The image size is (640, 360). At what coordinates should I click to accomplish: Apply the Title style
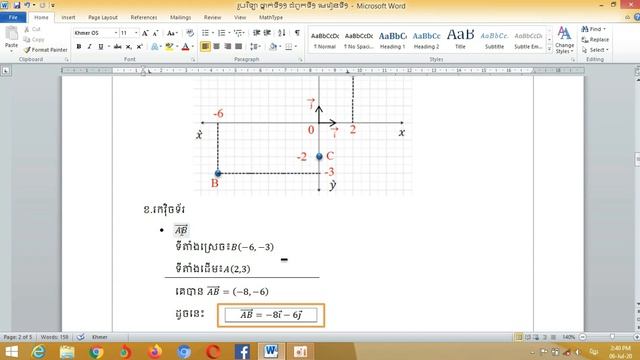[x=460, y=40]
